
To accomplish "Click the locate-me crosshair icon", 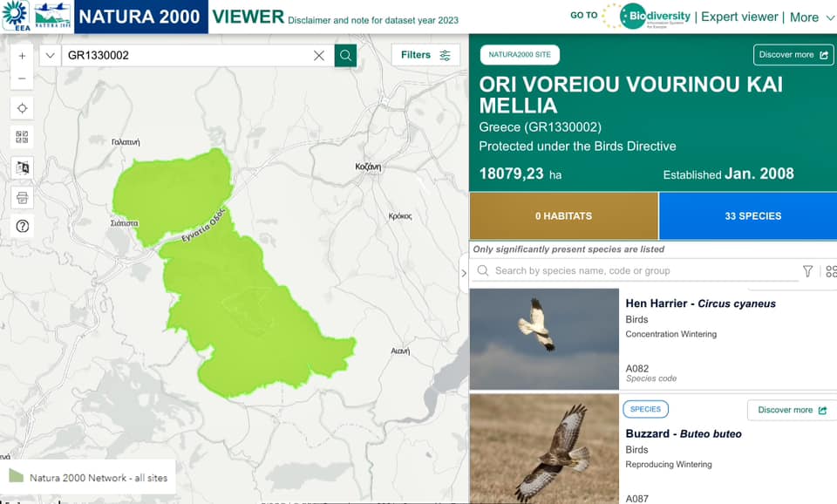I will tap(22, 108).
